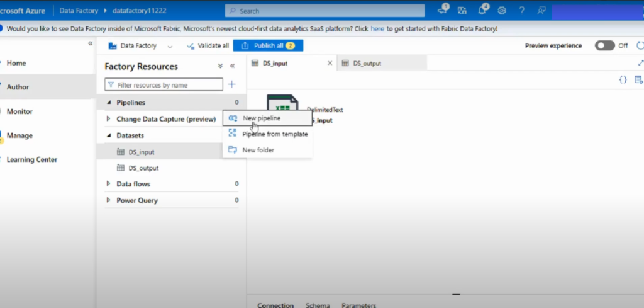Click the DelimitedText dataset file icon
644x308 pixels.
282,103
